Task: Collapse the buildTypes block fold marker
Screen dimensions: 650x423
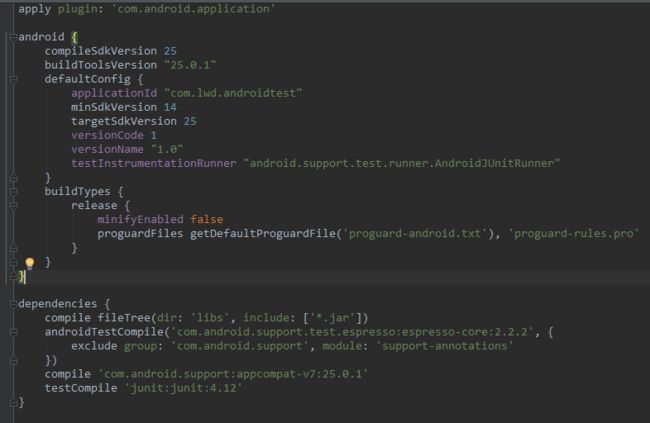Action: coord(13,192)
